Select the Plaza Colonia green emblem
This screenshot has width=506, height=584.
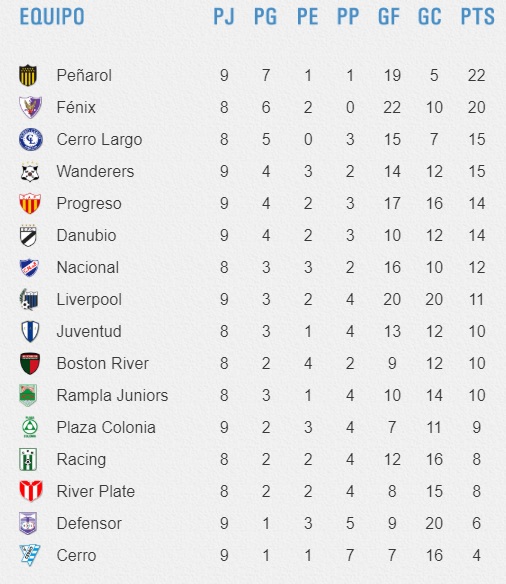[29, 427]
